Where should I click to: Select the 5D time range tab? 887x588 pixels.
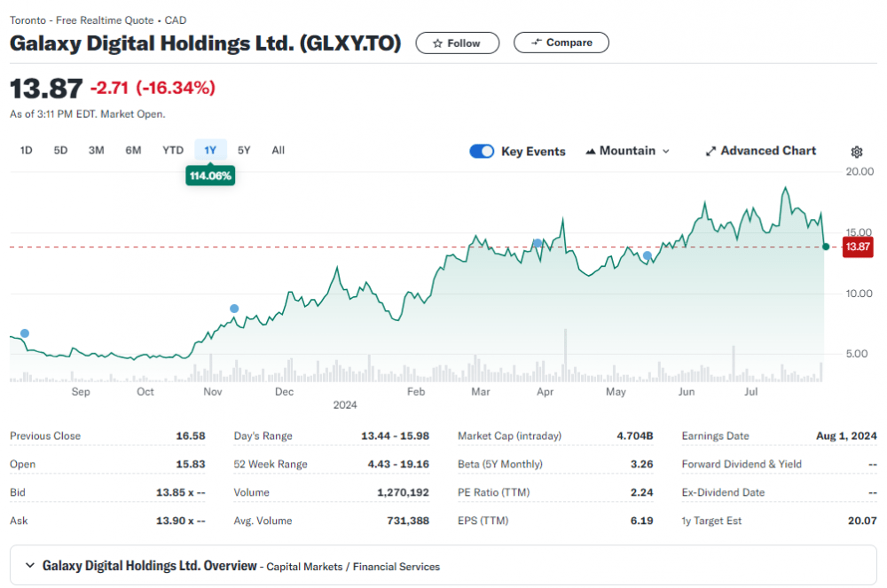tap(60, 151)
